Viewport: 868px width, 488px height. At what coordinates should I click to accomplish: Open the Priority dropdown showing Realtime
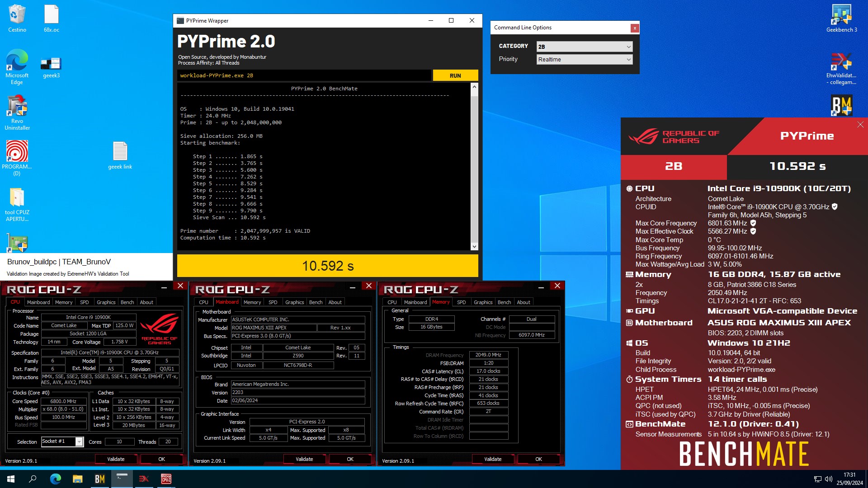coord(585,59)
